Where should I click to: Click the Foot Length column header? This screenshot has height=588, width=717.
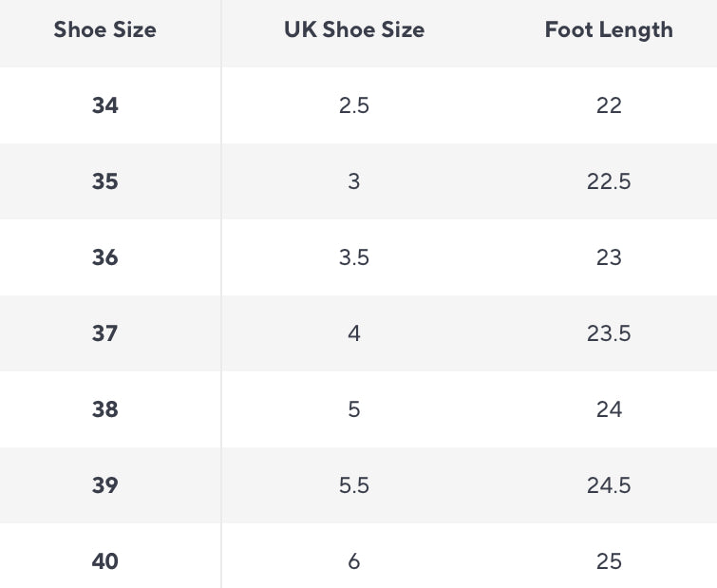click(x=609, y=30)
